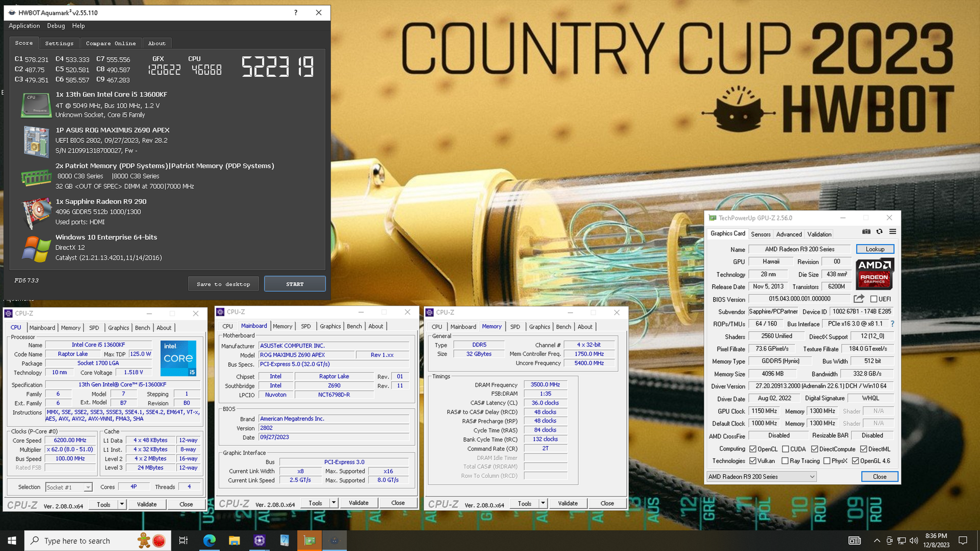Open Task View from the taskbar
The image size is (980, 551).
(x=183, y=540)
